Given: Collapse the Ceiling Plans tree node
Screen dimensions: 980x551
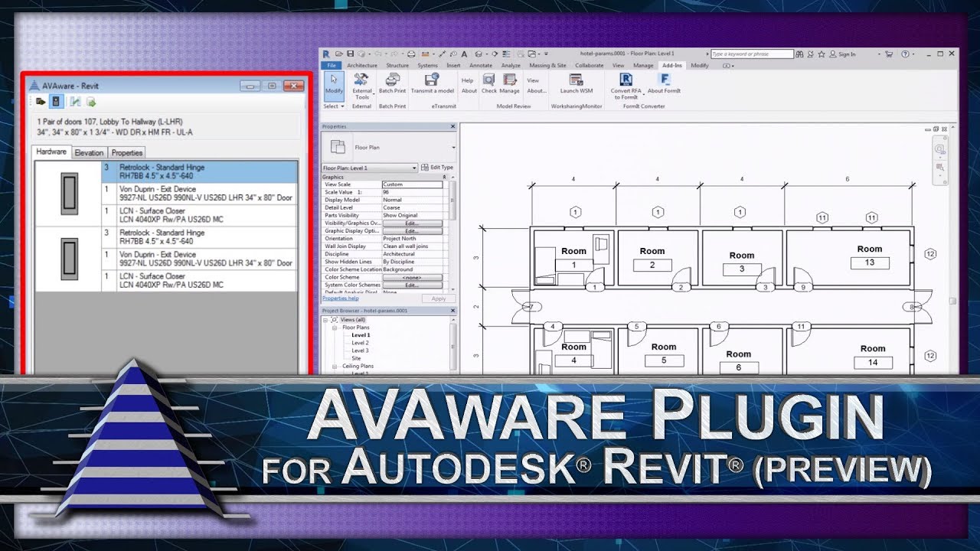Looking at the screenshot, I should [335, 367].
